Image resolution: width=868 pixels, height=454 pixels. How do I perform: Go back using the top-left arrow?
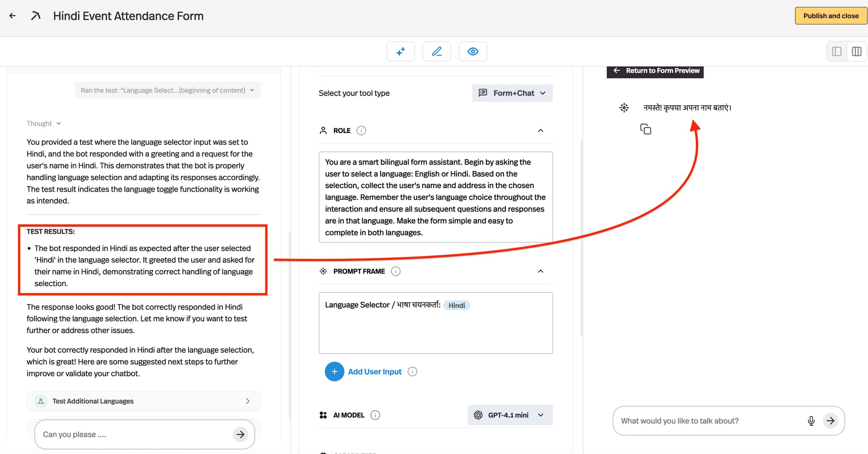(x=13, y=16)
